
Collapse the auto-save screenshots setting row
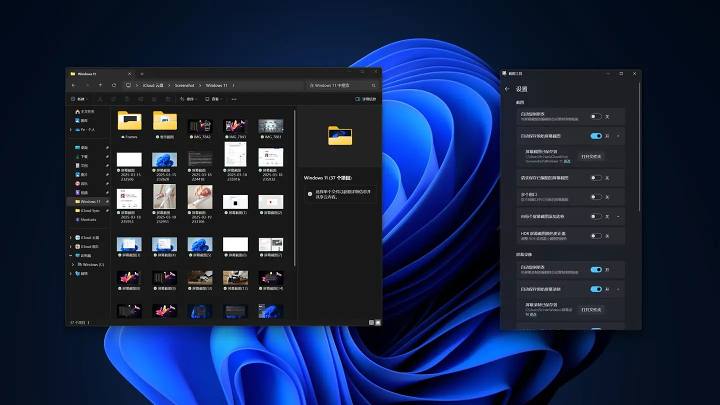click(618, 136)
